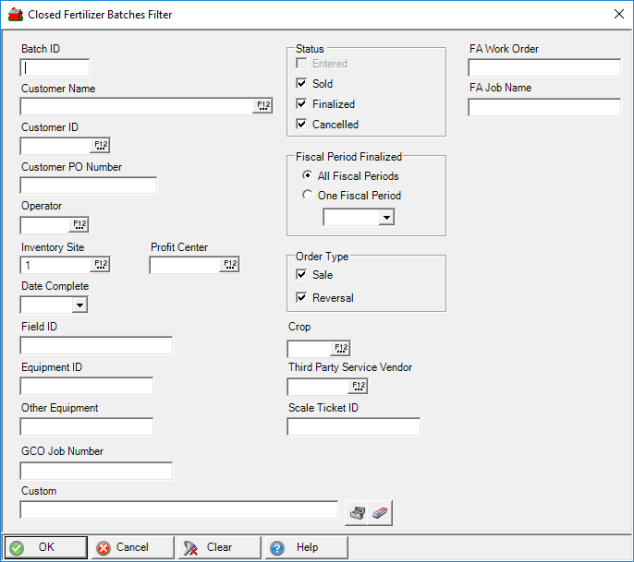Viewport: 634px width, 562px height.
Task: Open Third Party Service Vendor lookup
Action: [x=358, y=386]
